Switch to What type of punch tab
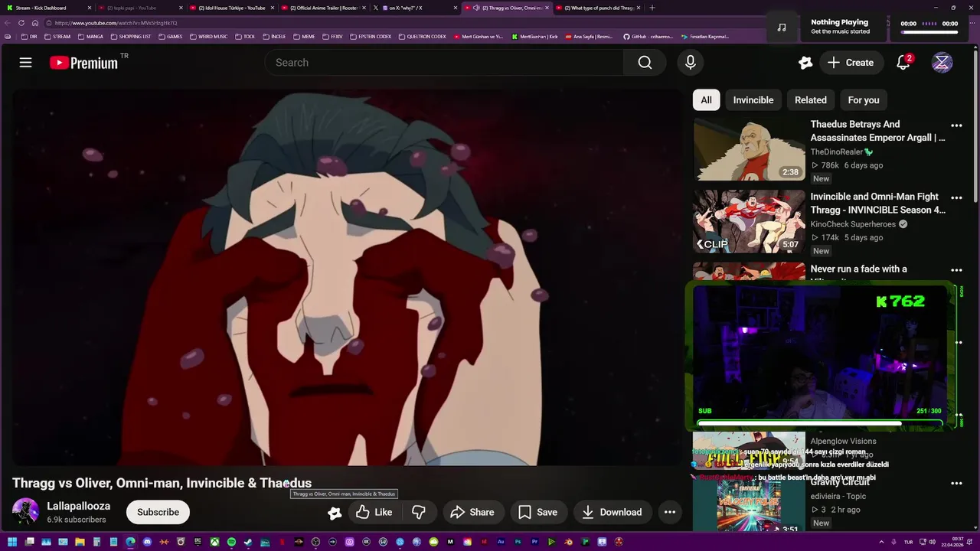980x551 pixels. (599, 8)
